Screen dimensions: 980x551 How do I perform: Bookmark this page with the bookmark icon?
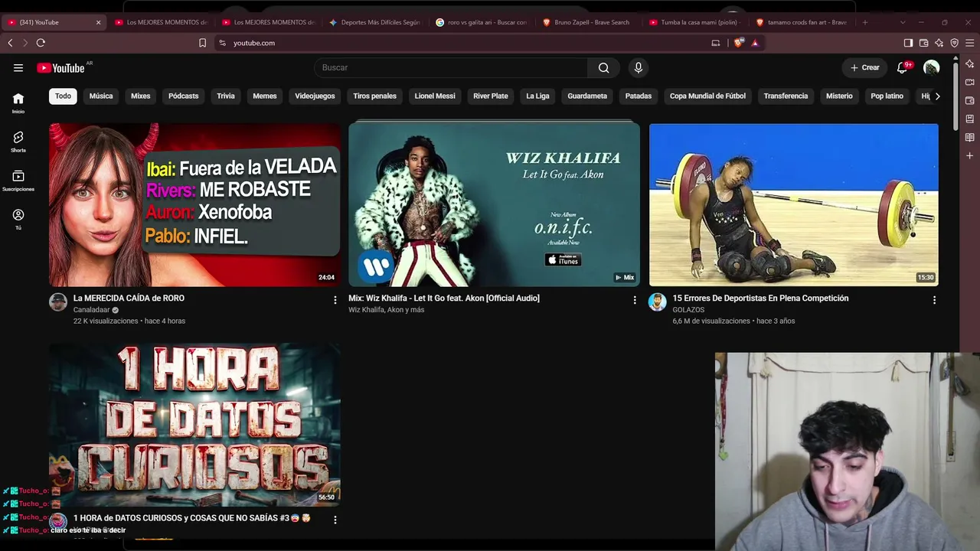pos(202,43)
